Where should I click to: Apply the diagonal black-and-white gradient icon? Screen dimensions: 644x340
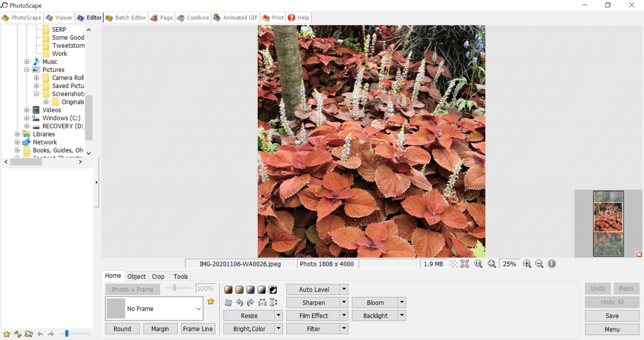(x=262, y=290)
